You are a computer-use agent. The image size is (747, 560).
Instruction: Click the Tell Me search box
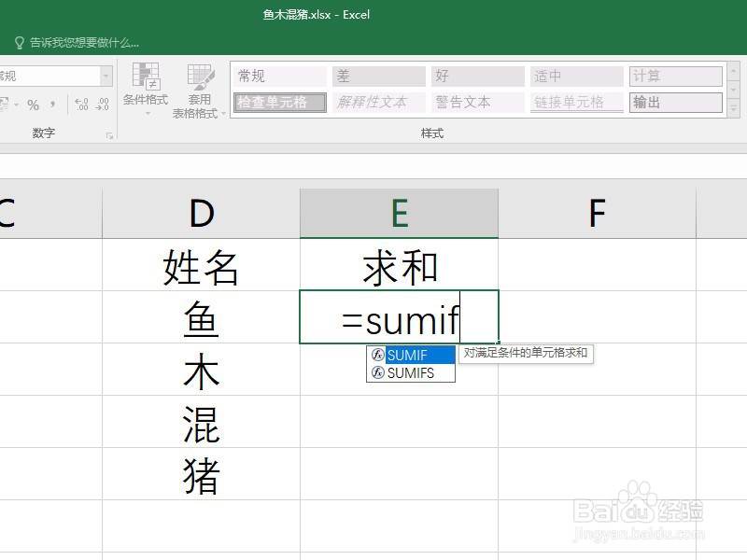[84, 43]
